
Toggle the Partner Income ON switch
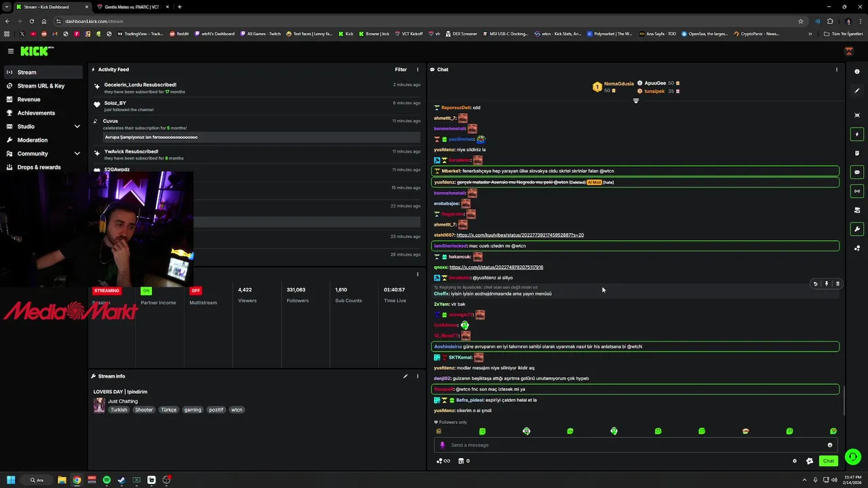[x=146, y=291]
